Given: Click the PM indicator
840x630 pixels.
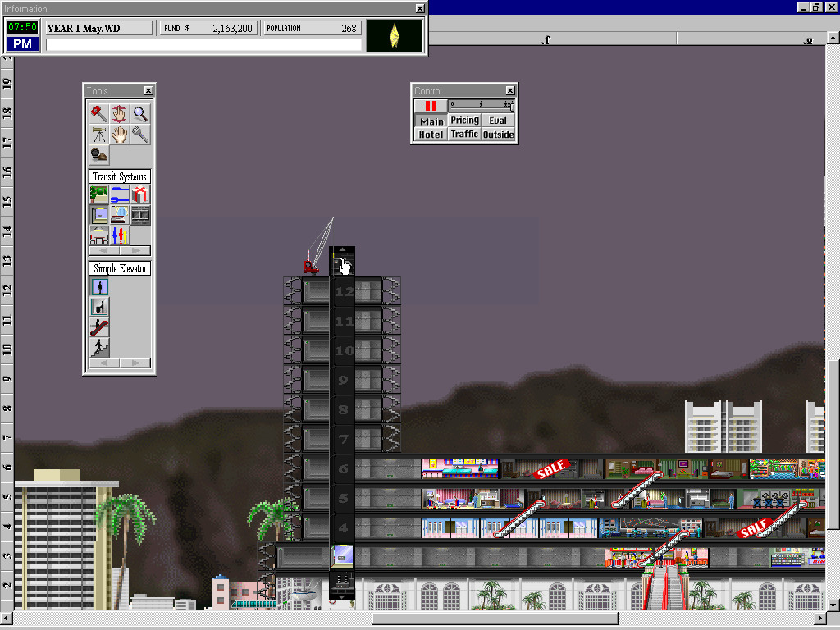Looking at the screenshot, I should click(22, 44).
